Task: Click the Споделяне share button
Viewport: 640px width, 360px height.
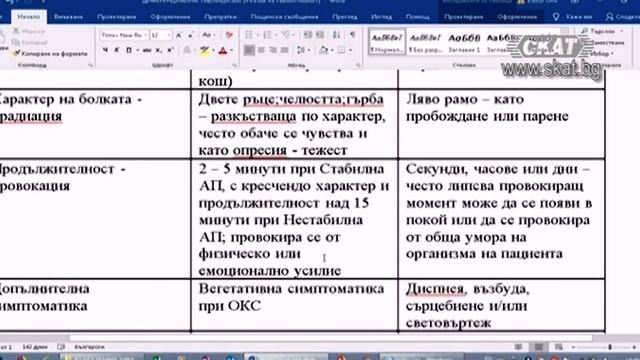Action: (622, 17)
